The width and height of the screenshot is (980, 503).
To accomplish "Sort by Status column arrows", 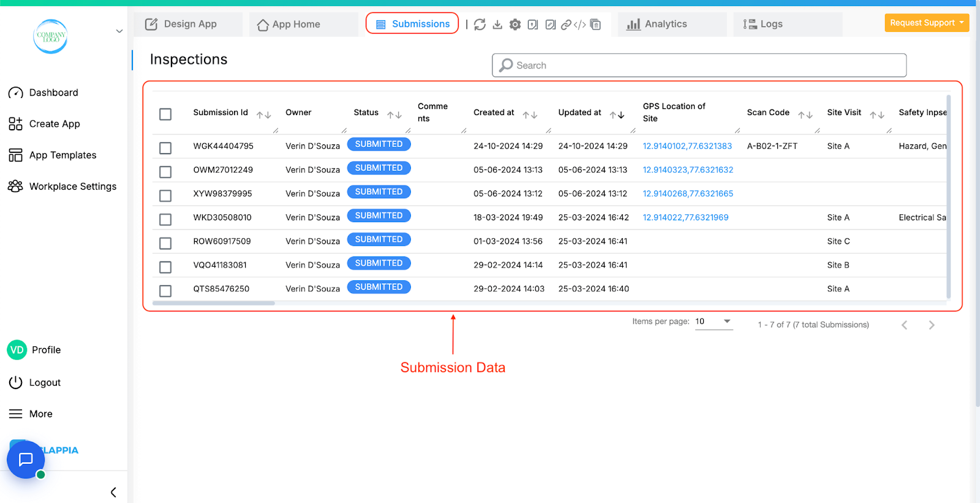I will [394, 114].
